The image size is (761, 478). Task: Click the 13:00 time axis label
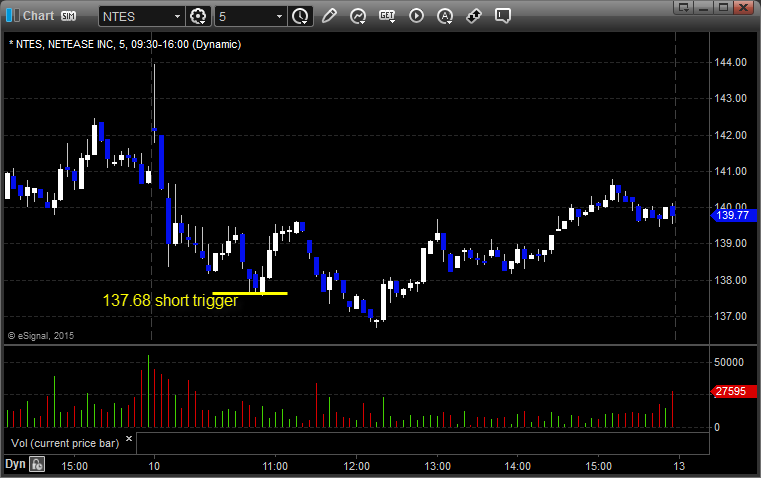pos(437,466)
